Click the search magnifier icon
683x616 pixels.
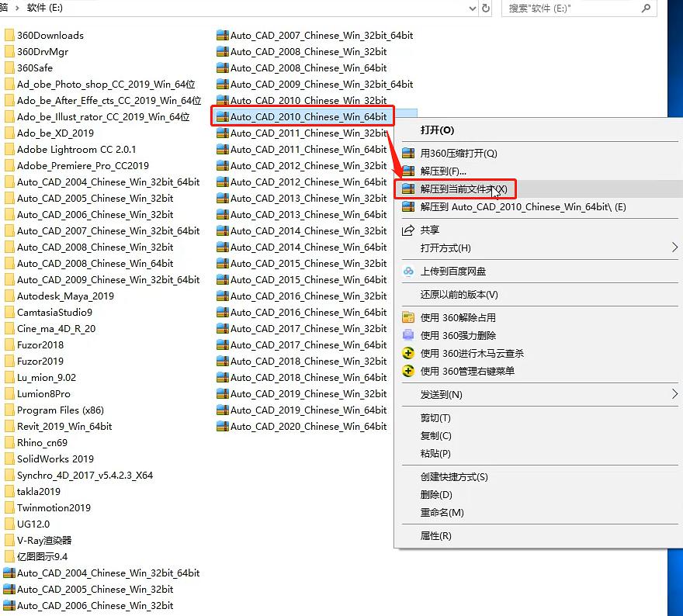click(x=646, y=8)
